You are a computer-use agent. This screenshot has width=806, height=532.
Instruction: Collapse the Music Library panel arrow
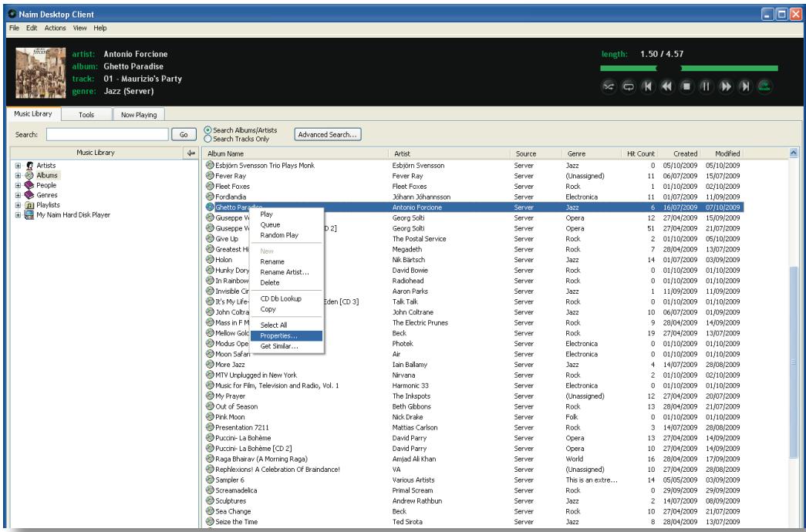pyautogui.click(x=191, y=153)
